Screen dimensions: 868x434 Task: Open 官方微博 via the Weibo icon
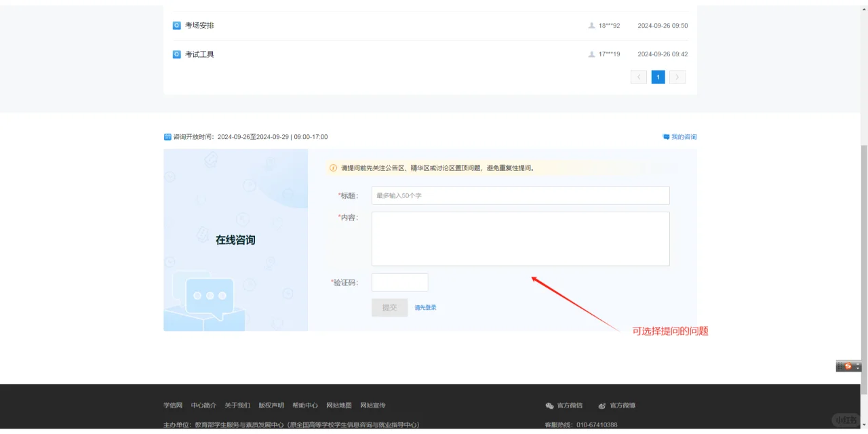tap(601, 405)
